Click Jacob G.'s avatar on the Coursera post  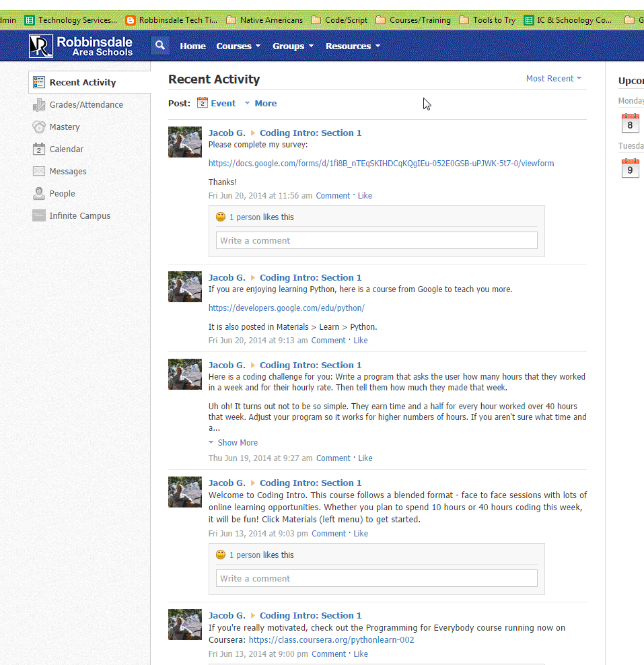pos(185,625)
